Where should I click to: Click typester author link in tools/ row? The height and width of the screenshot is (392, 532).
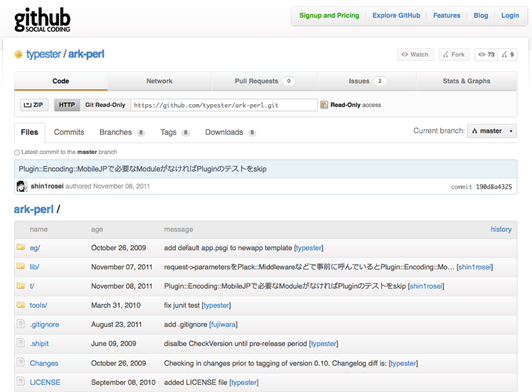216,305
